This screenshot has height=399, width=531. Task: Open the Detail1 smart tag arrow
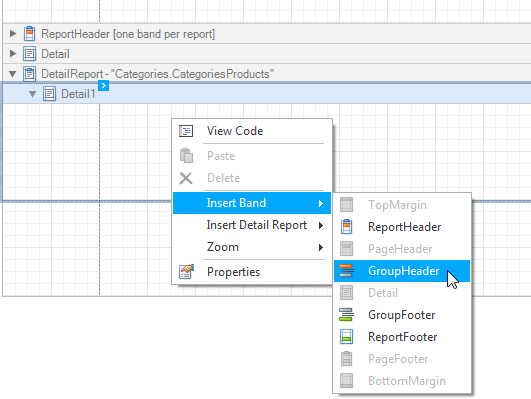(104, 86)
